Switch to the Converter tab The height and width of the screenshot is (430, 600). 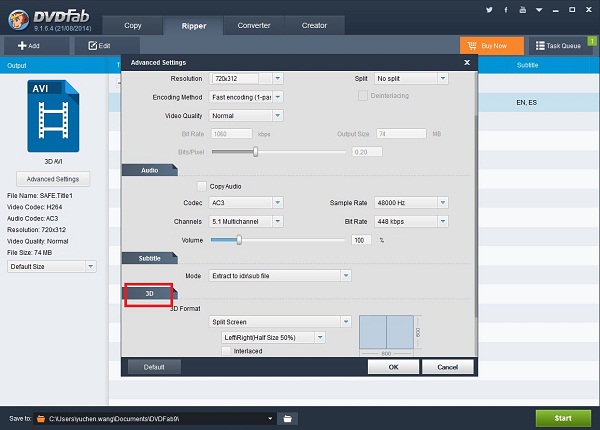(x=254, y=26)
